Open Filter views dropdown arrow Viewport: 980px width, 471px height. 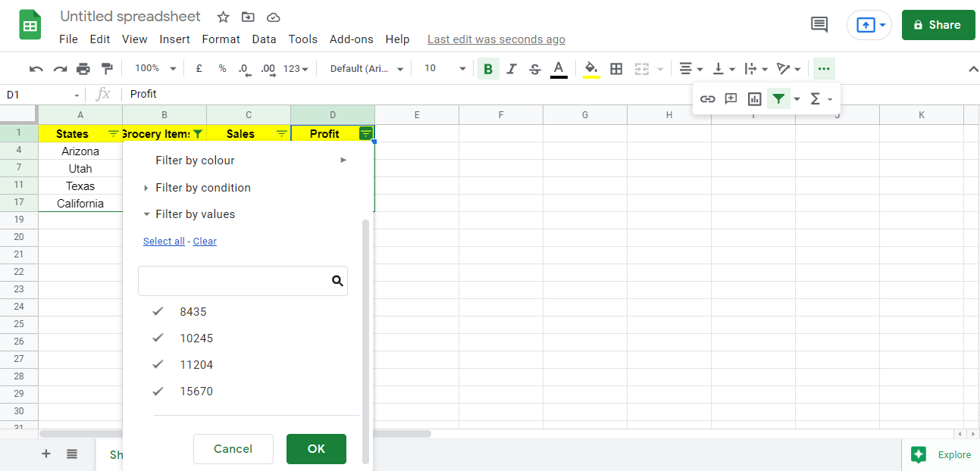[x=797, y=99]
